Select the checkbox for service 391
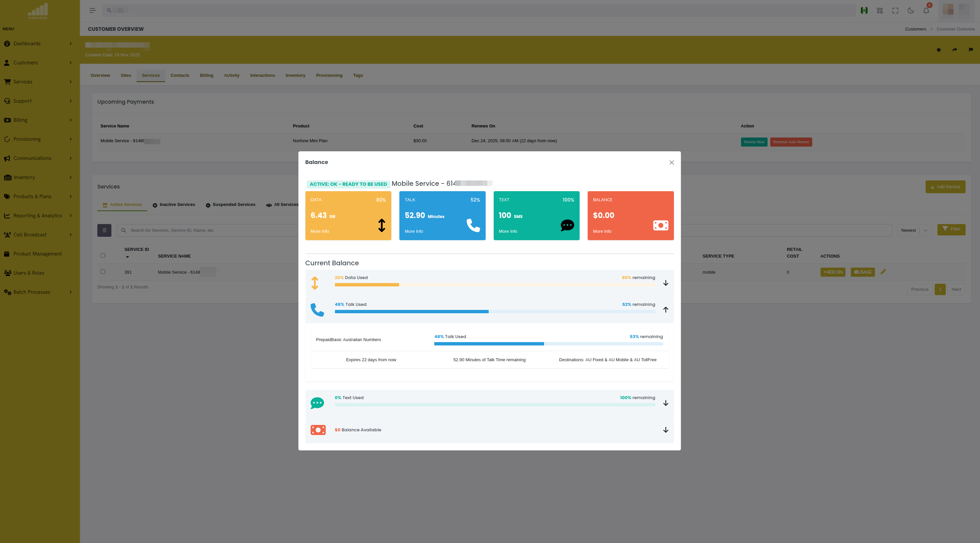Image resolution: width=980 pixels, height=543 pixels. pos(103,272)
